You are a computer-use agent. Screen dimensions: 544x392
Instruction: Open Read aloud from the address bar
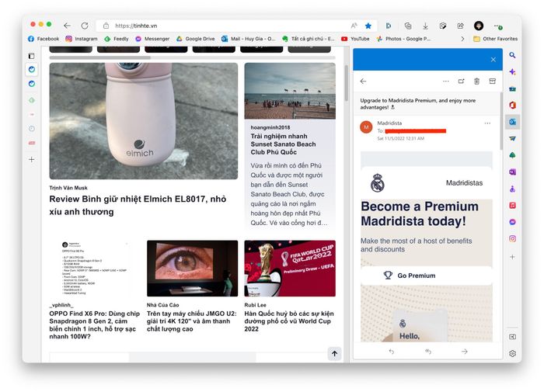pyautogui.click(x=354, y=26)
